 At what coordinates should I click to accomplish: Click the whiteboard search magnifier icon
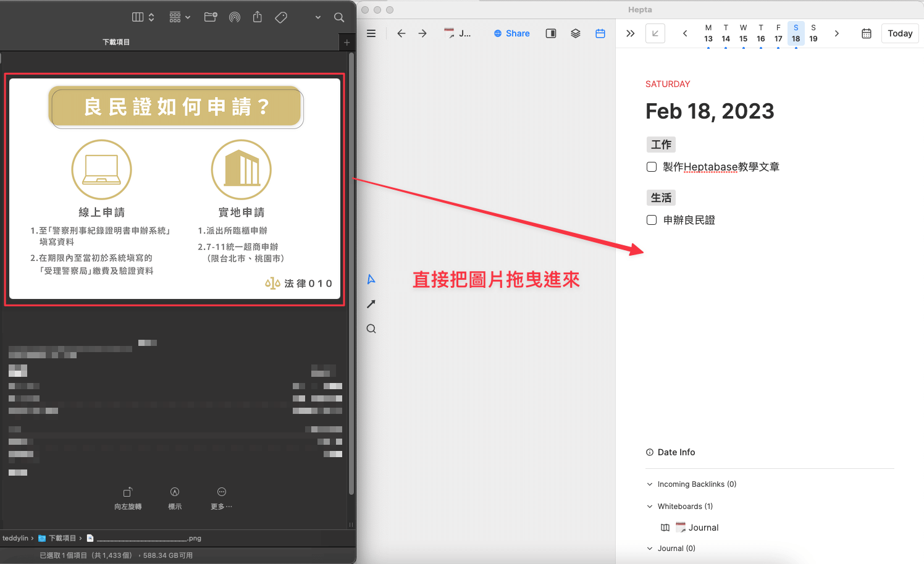[371, 329]
